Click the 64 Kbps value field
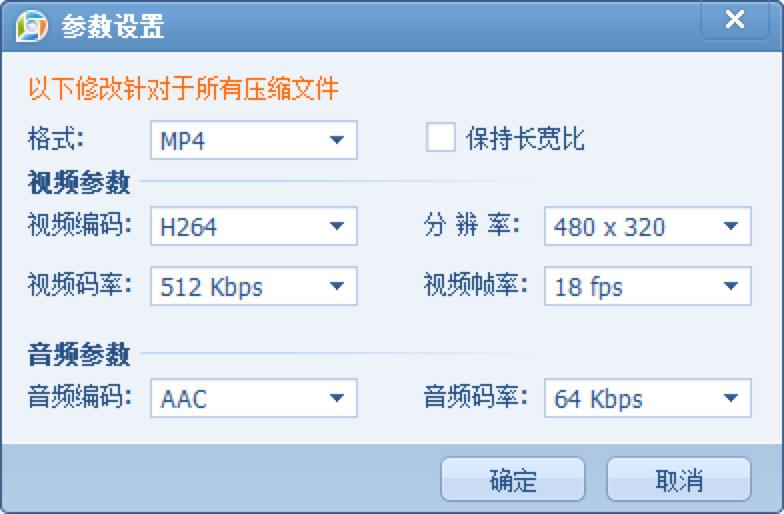This screenshot has width=784, height=514. [599, 399]
